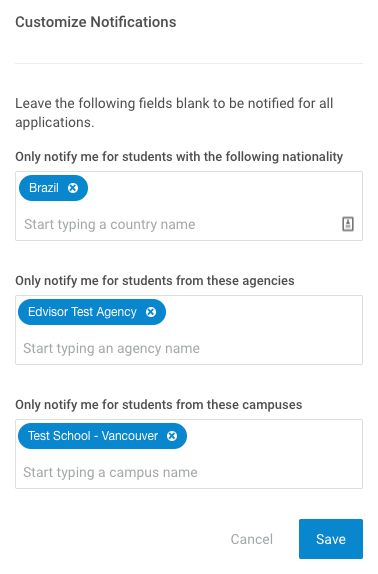This screenshot has width=378, height=574.
Task: Click the agencies filter label
Action: click(x=155, y=281)
